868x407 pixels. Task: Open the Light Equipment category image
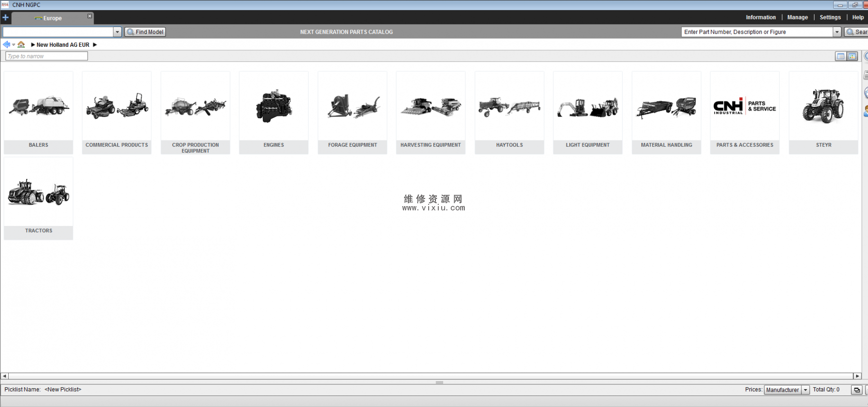pyautogui.click(x=588, y=106)
